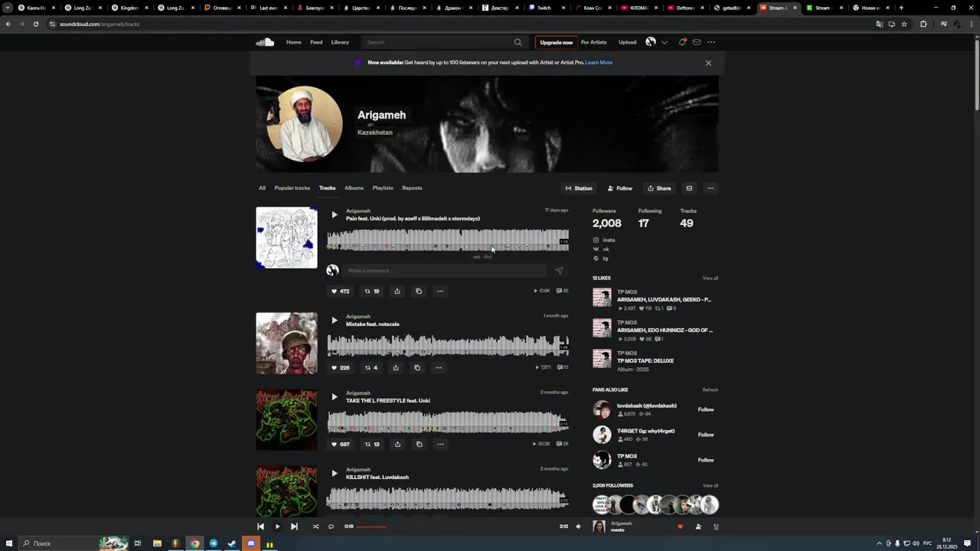980x551 pixels.
Task: Open the Feed menu item
Action: click(x=316, y=42)
